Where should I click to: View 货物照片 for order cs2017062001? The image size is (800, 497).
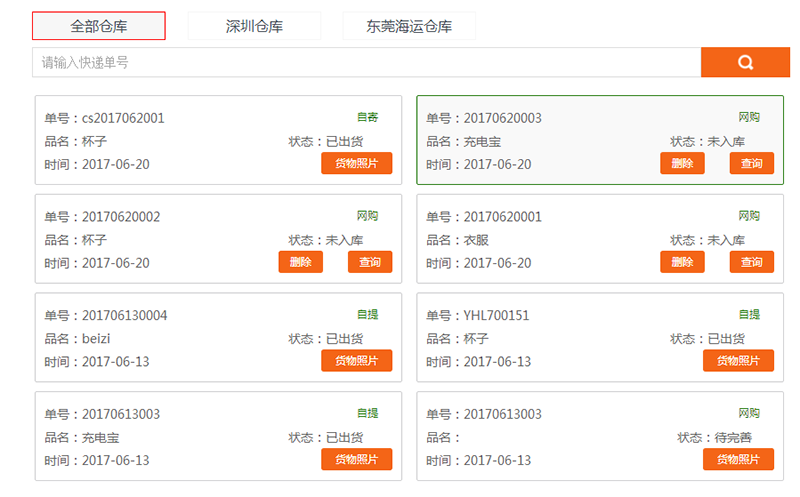pos(357,163)
